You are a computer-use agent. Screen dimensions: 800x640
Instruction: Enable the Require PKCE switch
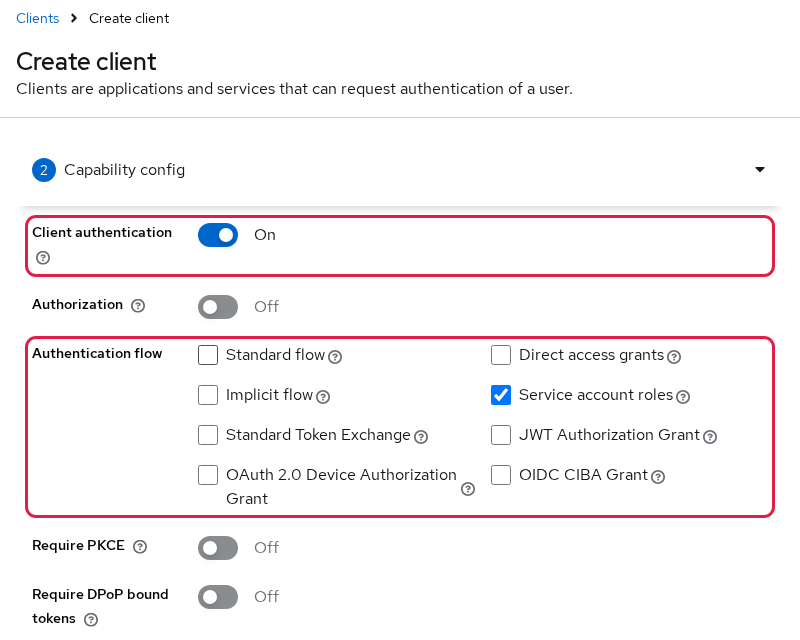(218, 548)
